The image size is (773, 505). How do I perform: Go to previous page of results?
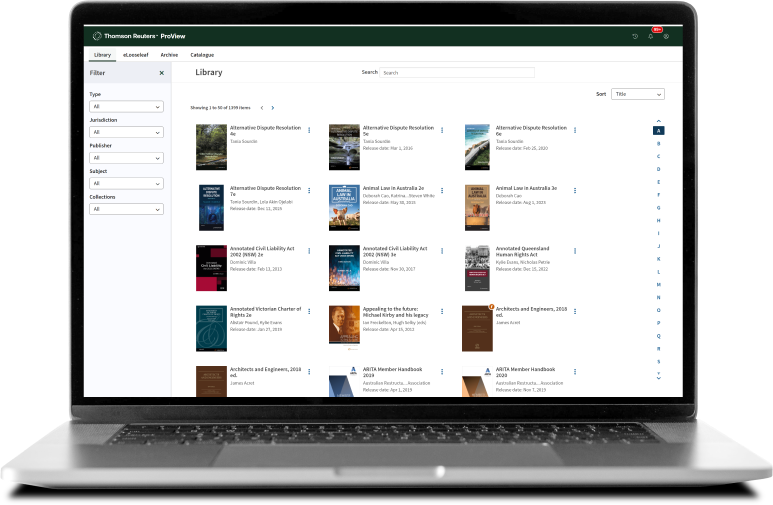click(x=262, y=108)
